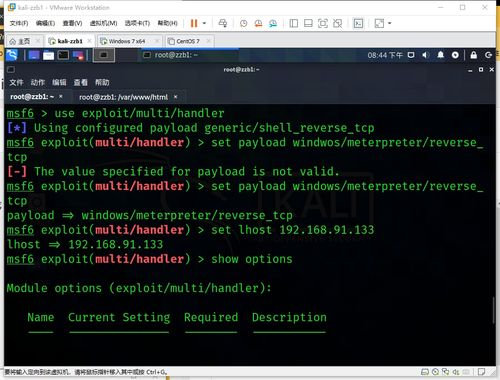The width and height of the screenshot is (500, 380).
Task: Open notifications bell icon
Action: click(x=440, y=55)
